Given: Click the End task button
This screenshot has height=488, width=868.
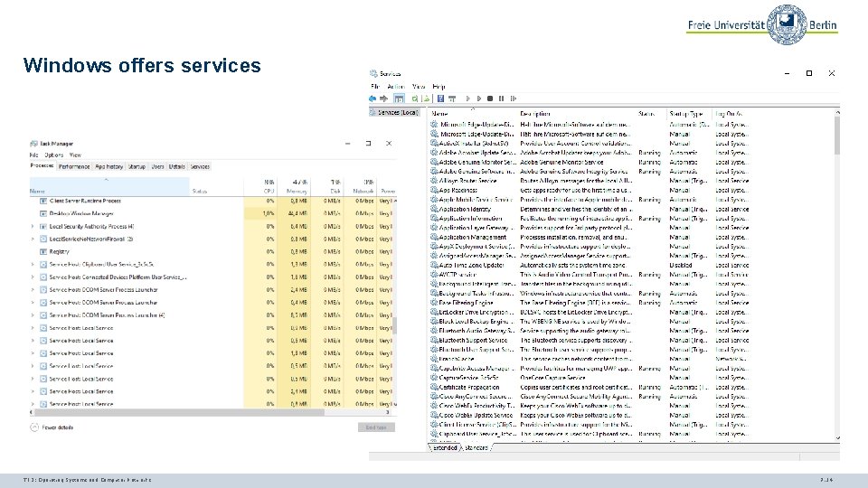Looking at the screenshot, I should [376, 427].
